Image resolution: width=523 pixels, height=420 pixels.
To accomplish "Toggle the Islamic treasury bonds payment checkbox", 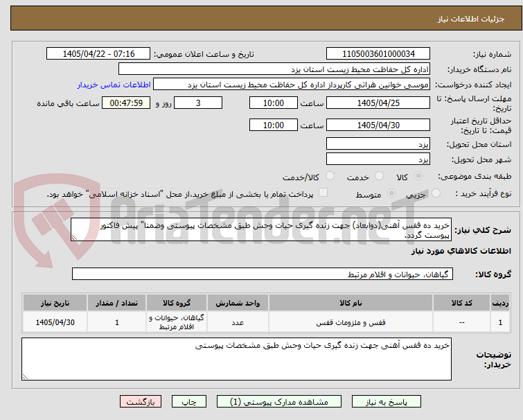I will (323, 193).
